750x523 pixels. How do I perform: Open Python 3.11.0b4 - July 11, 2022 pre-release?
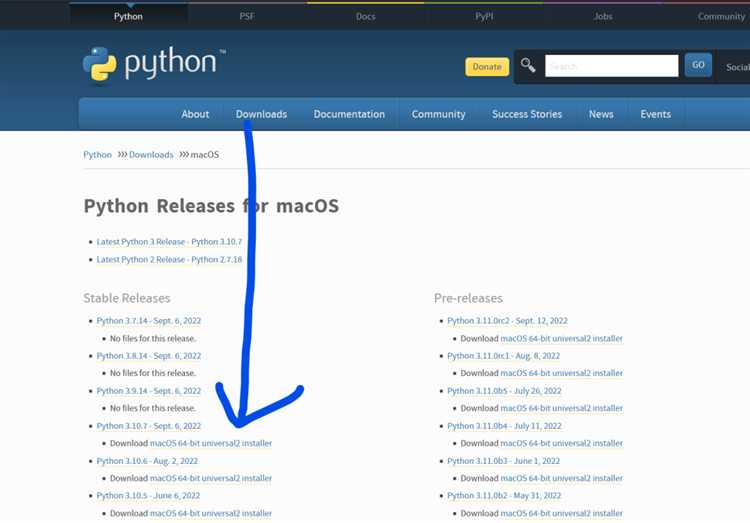(x=505, y=426)
